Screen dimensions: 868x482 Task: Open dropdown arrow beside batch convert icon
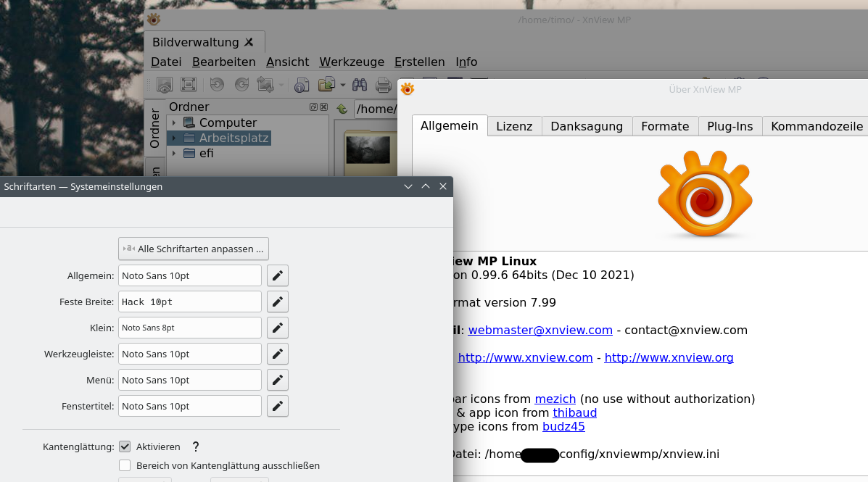pyautogui.click(x=343, y=86)
